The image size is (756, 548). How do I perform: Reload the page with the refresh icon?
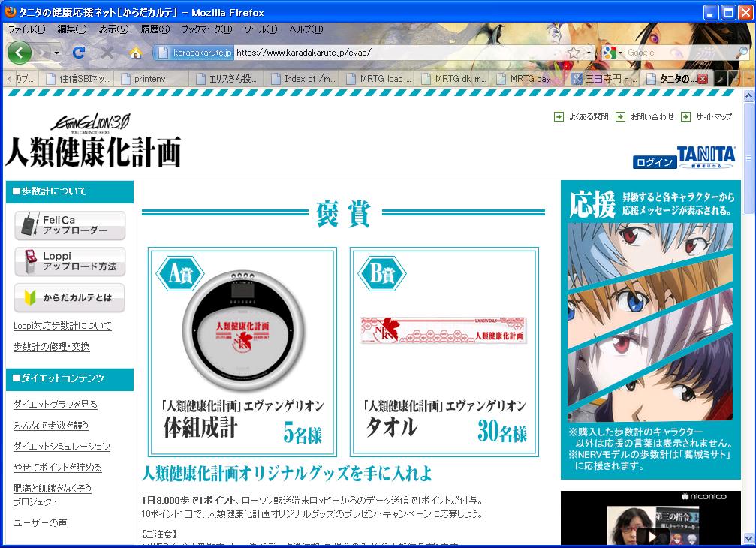pos(79,52)
